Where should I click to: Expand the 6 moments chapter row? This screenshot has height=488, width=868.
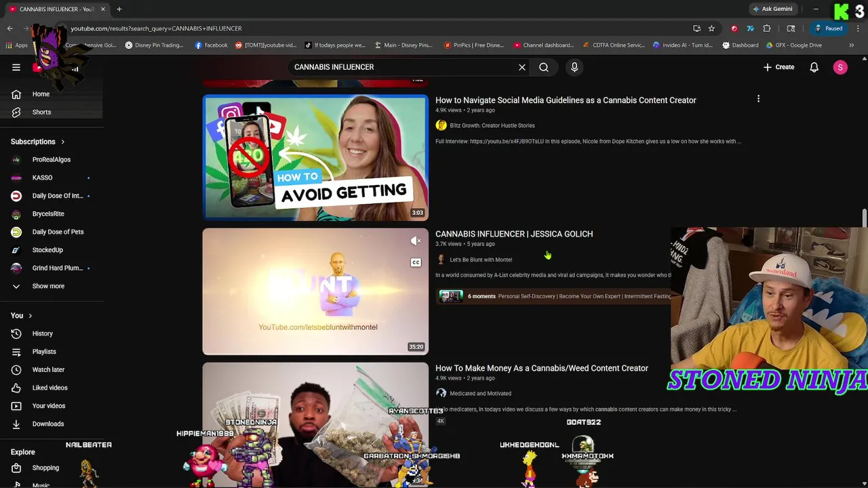555,296
